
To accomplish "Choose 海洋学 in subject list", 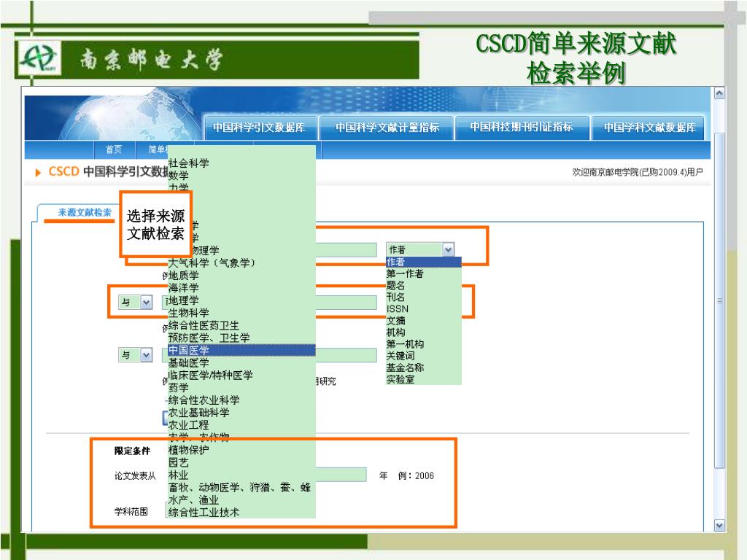I will (241, 287).
